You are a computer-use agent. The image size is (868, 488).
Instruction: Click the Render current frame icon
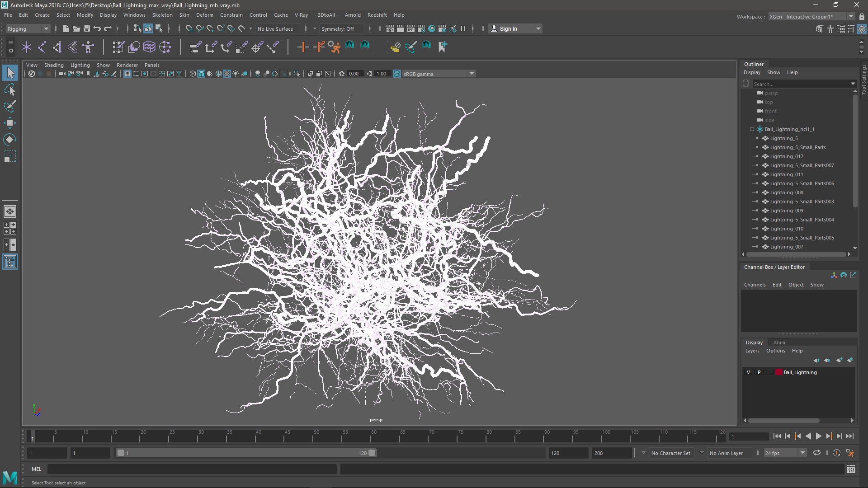[x=401, y=28]
